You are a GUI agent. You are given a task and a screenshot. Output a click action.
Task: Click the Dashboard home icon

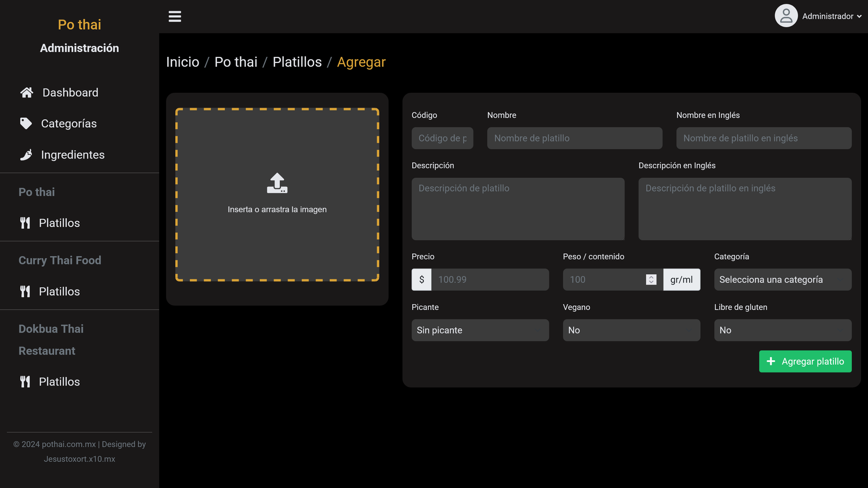tap(27, 93)
